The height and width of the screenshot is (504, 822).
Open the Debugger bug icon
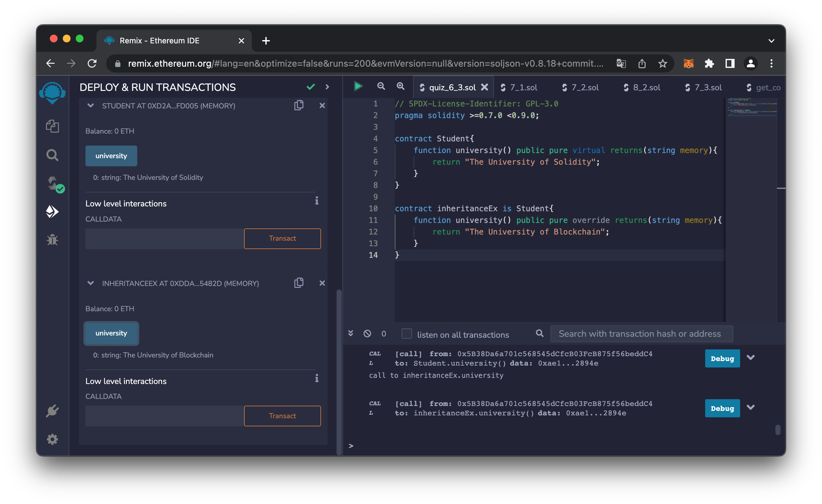click(52, 240)
